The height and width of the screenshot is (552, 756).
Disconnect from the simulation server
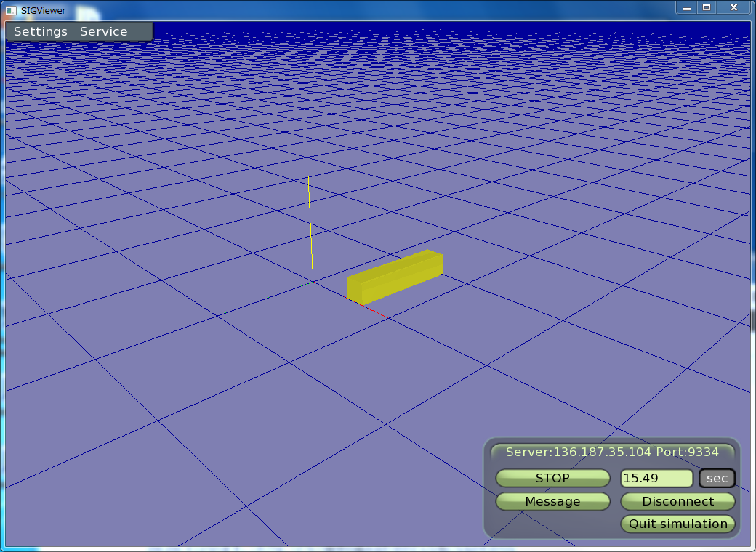point(677,501)
